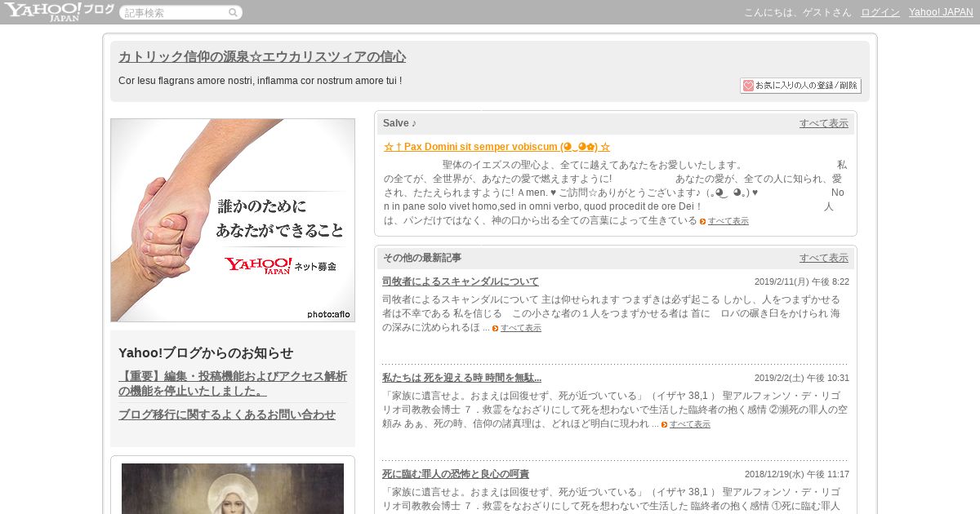Click date 2019/2/11(月) 午後 8:22
This screenshot has height=514, width=980.
(x=802, y=281)
